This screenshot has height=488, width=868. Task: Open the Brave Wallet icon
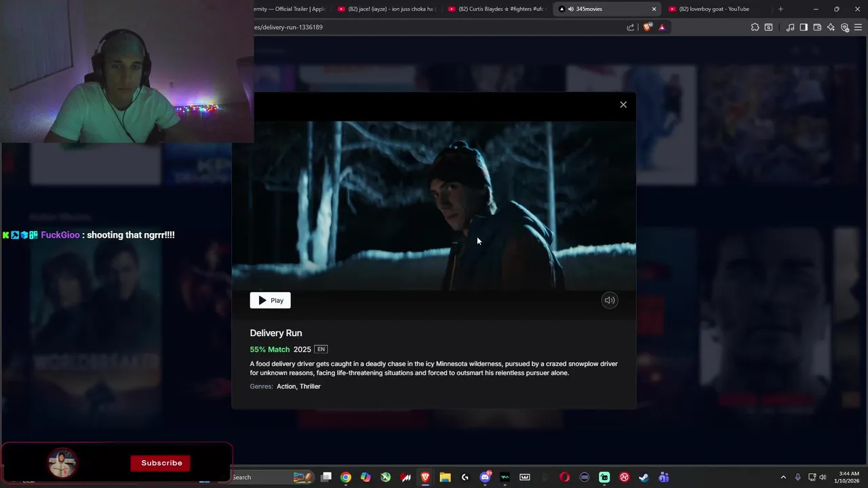click(817, 27)
